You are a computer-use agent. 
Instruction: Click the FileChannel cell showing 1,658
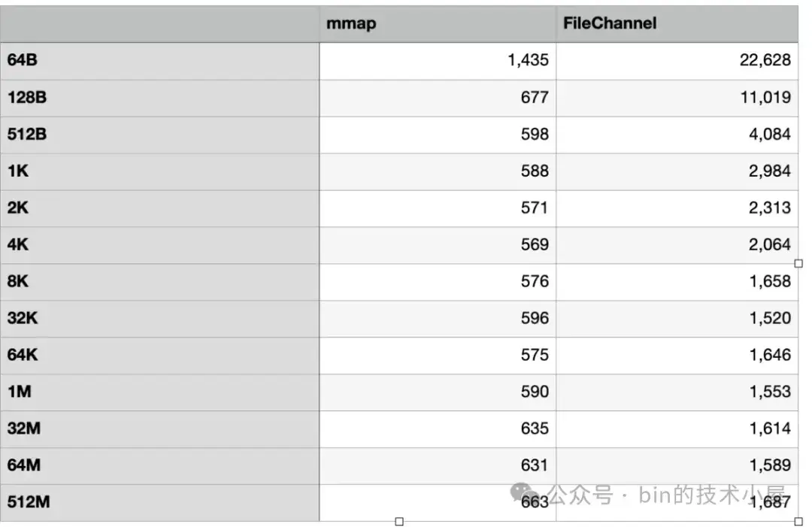(769, 282)
